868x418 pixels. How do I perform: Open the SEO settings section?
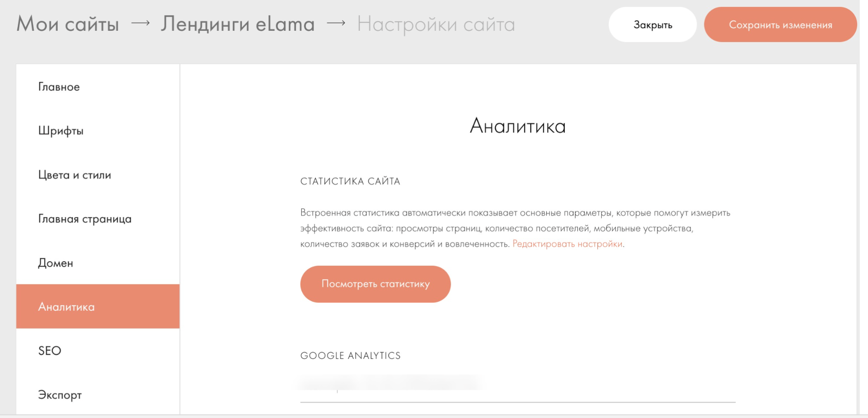tap(49, 351)
